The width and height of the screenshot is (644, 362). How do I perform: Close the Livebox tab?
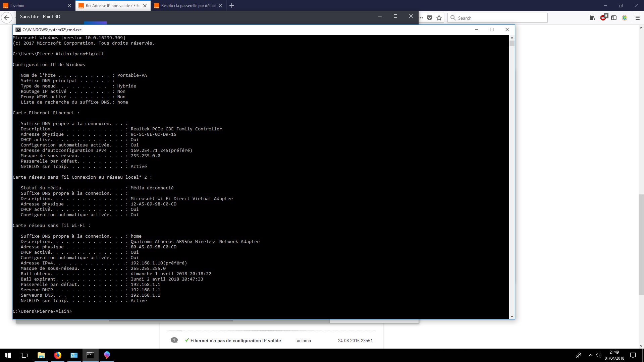tap(69, 6)
